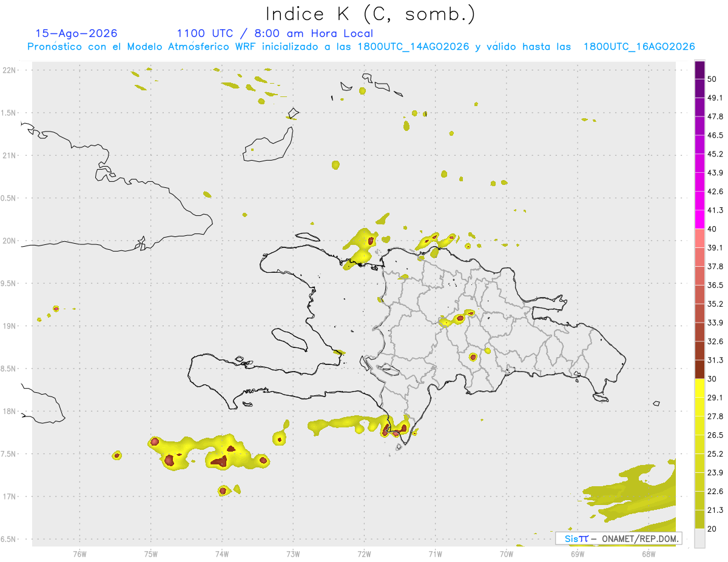728x562 pixels.
Task: Click the "21.3" color bar value
Action: (715, 510)
